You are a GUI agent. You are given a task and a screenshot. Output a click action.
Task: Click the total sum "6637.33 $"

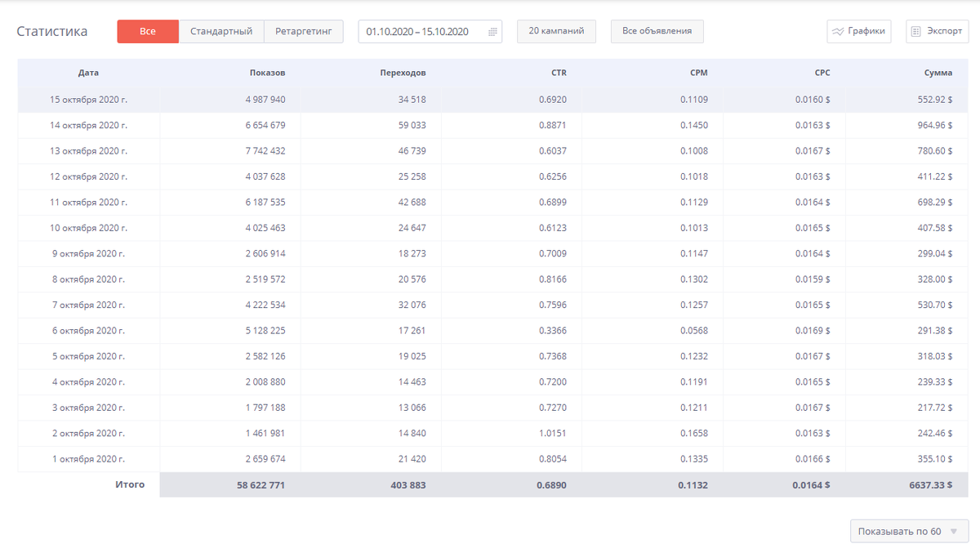931,485
